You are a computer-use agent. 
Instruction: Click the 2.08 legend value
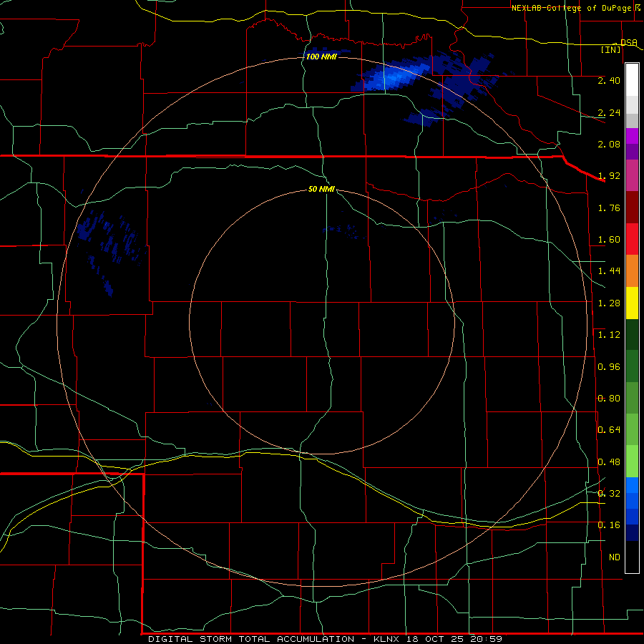(609, 144)
